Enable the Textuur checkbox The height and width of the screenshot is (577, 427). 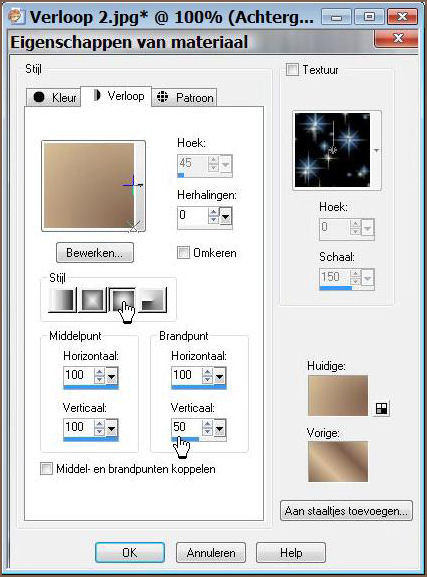pos(292,69)
